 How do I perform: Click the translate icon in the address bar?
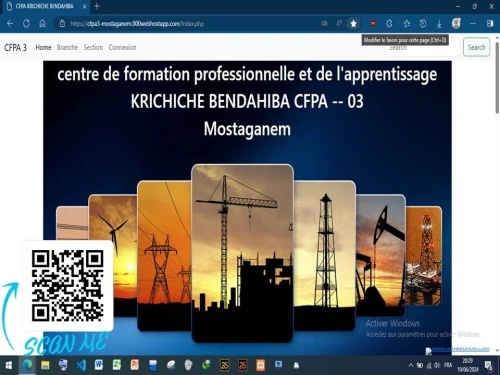324,24
